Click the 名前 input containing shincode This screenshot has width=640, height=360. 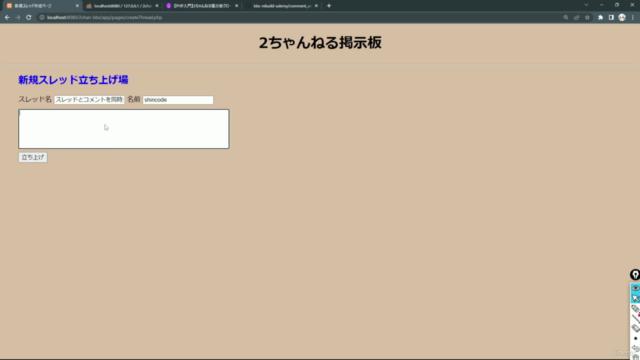[x=178, y=100]
